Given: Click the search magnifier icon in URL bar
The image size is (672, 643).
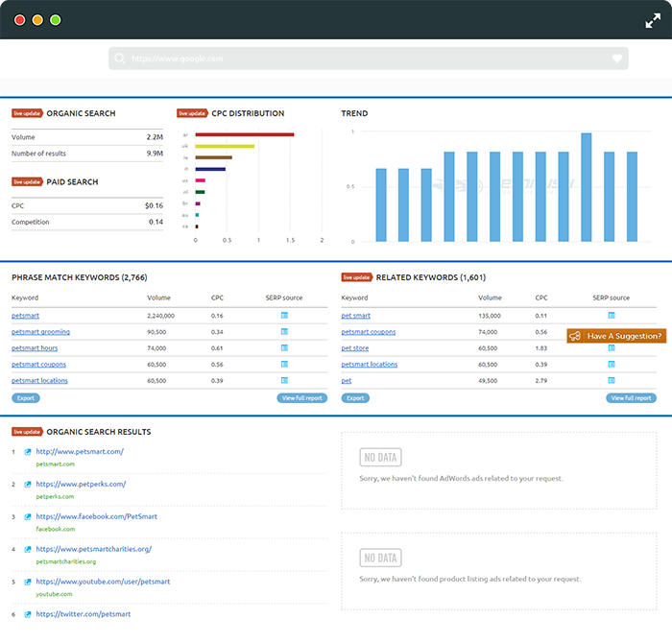Looking at the screenshot, I should [120, 59].
